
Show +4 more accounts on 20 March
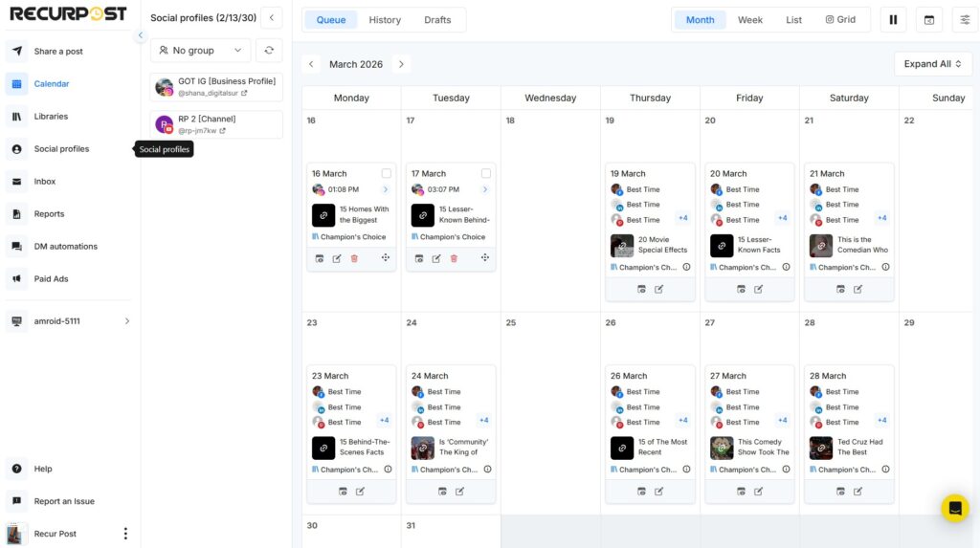click(783, 218)
